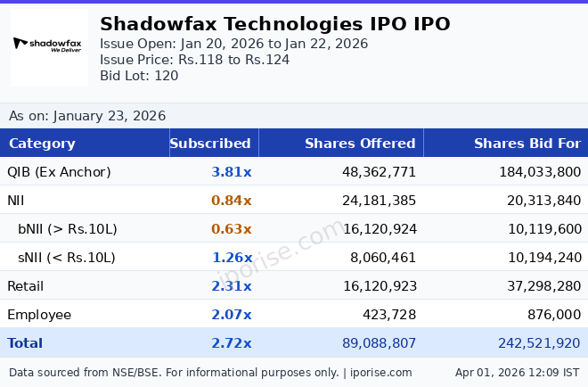
Task: Click the Total summary row label
Action: (25, 343)
